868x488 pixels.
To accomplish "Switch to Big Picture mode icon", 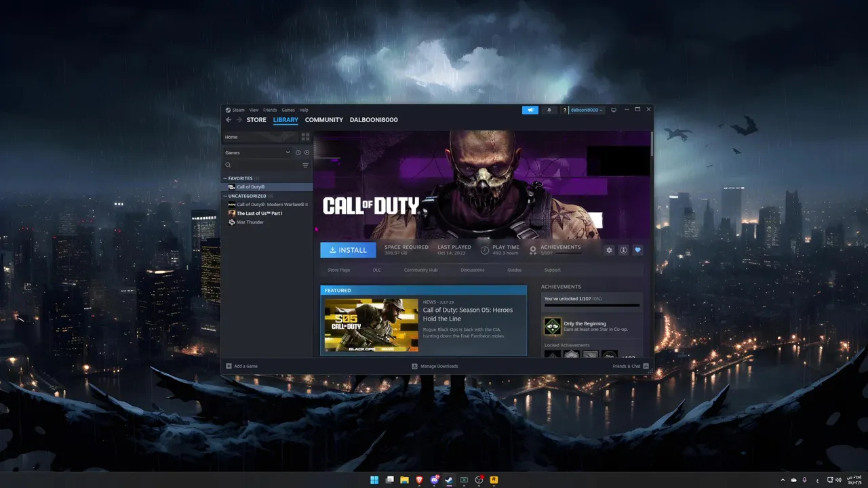I will (x=614, y=110).
